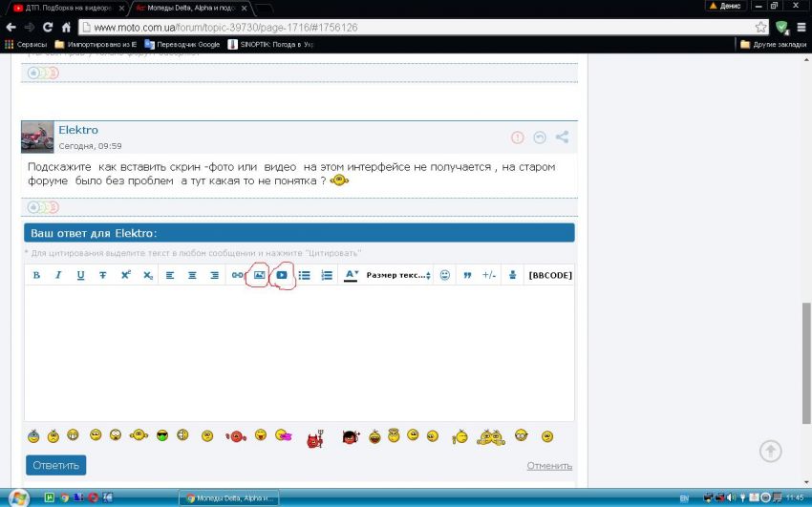Image resolution: width=812 pixels, height=507 pixels.
Task: Click the browser forward arrow
Action: pyautogui.click(x=30, y=28)
